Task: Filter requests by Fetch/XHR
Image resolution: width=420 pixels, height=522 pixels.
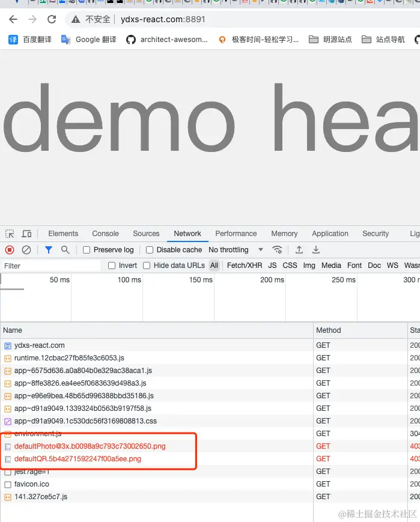Action: [x=245, y=266]
